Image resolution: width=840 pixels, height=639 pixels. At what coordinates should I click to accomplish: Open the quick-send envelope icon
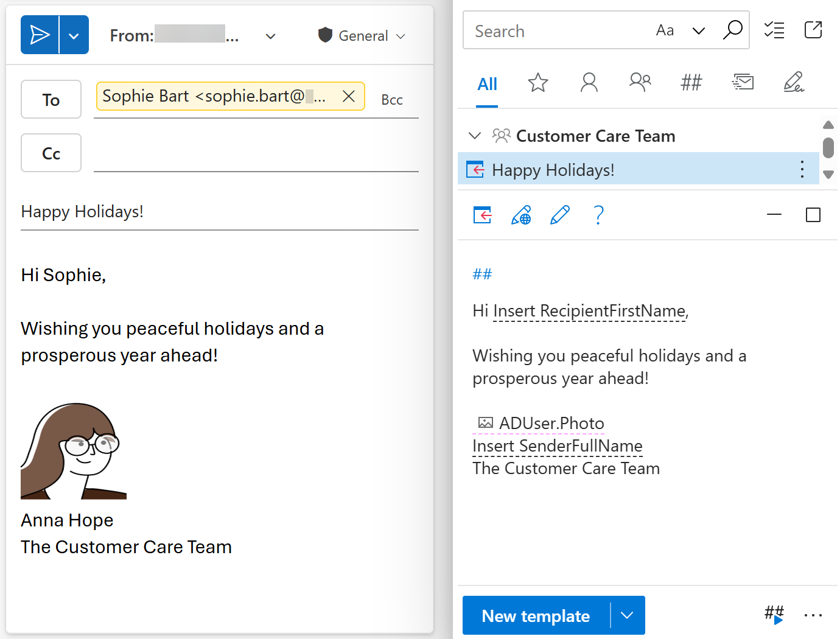click(743, 82)
